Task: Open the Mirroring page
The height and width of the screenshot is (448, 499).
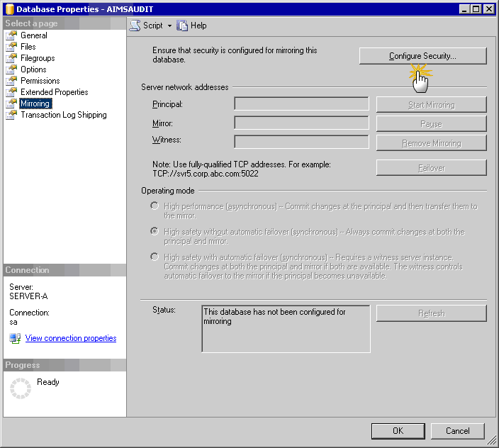Action: [x=35, y=103]
